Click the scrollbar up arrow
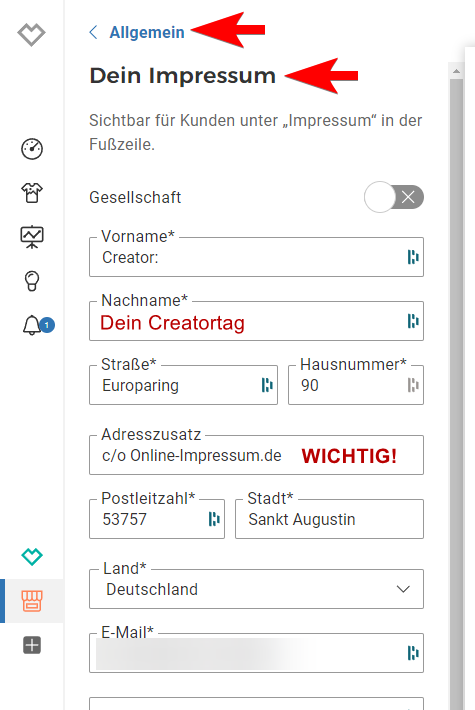The image size is (475, 710). (456, 71)
